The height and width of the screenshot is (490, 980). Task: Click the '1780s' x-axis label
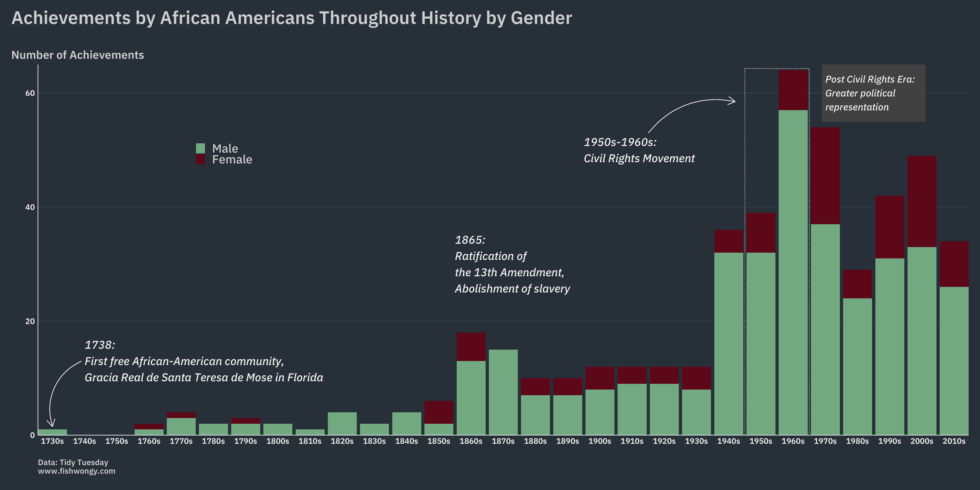pos(213,441)
